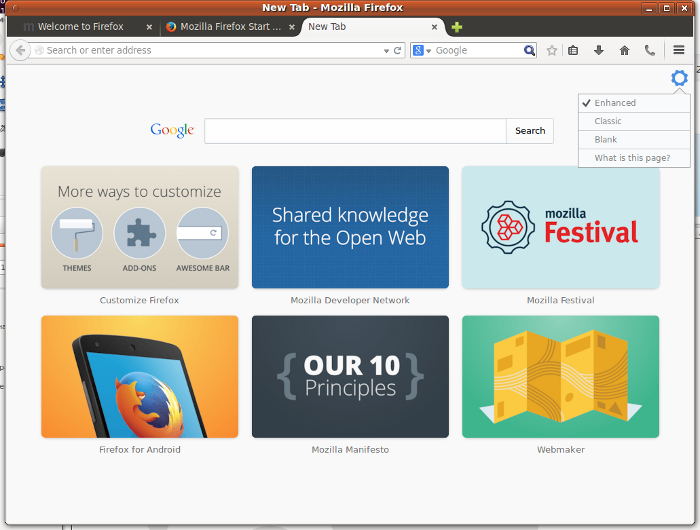Click the Mozilla Festival gear logo
Image resolution: width=700 pixels, height=530 pixels.
click(x=508, y=227)
